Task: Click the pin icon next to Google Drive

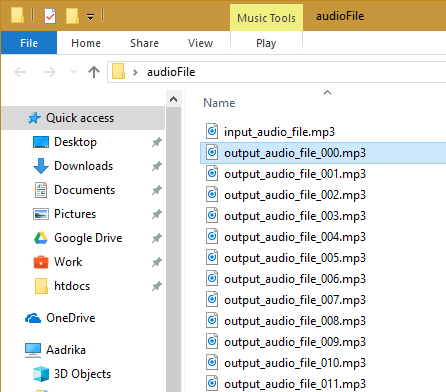Action: pos(157,238)
